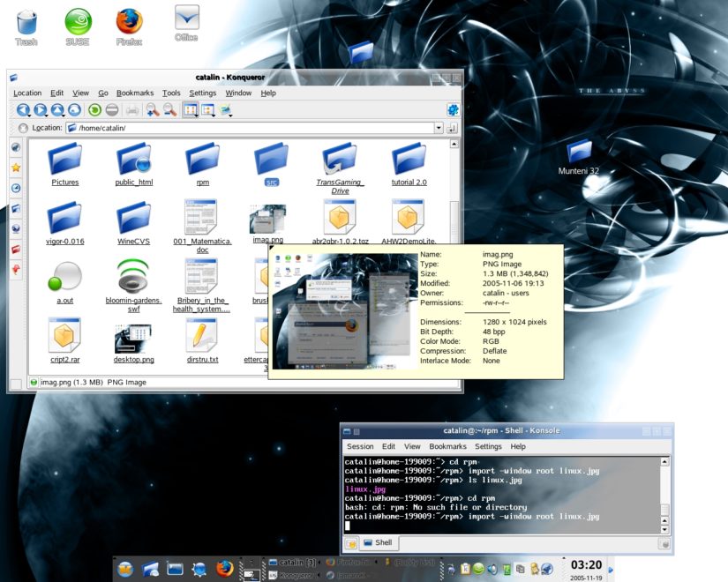Open the Location menu in Konqueror
This screenshot has width=728, height=582.
pyautogui.click(x=27, y=93)
